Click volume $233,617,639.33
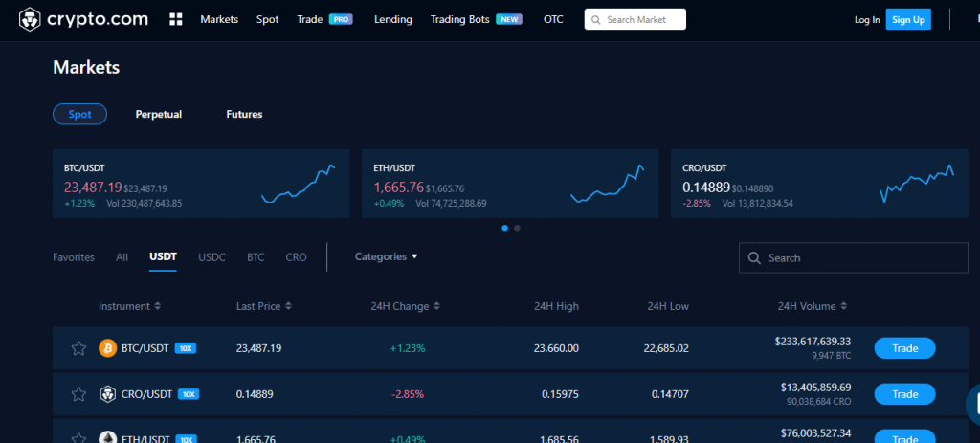This screenshot has height=443, width=980. tap(813, 342)
